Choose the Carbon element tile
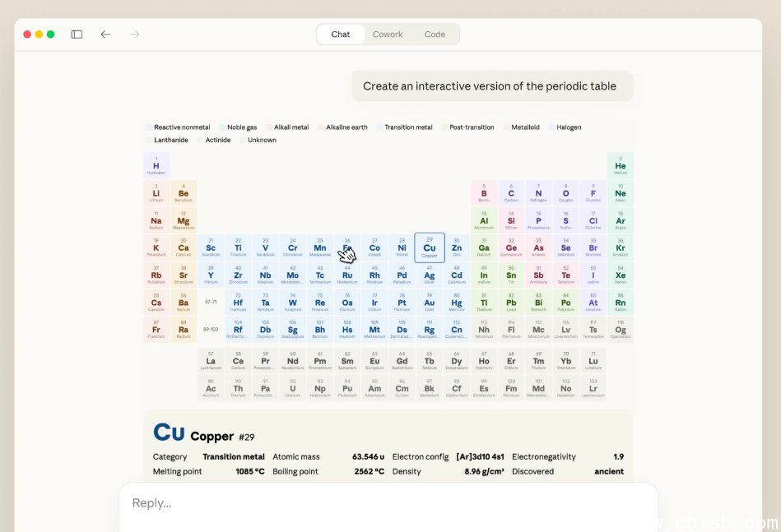 (x=511, y=193)
